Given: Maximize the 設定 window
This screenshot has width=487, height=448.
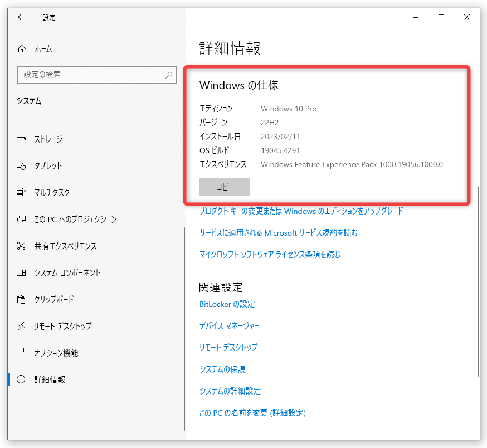Looking at the screenshot, I should tap(441, 17).
